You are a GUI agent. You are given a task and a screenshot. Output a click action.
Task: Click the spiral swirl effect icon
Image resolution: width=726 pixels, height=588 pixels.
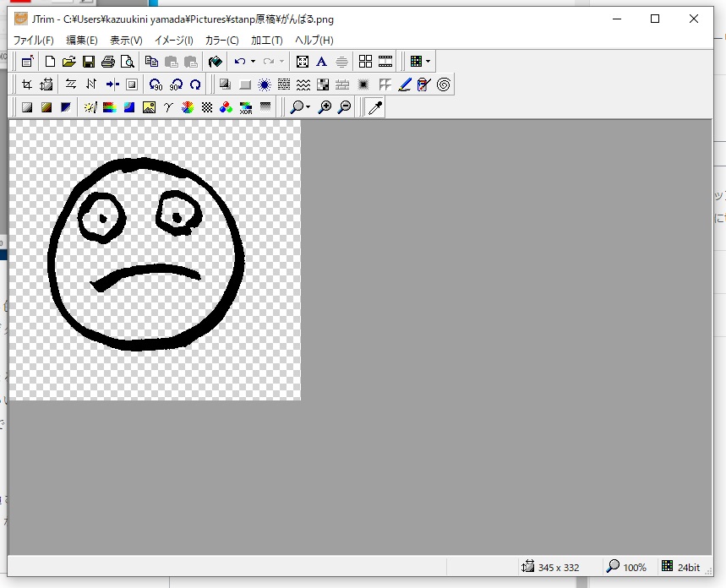tap(444, 84)
